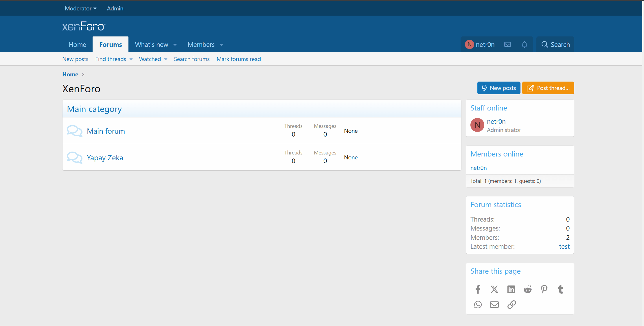This screenshot has width=644, height=326.
Task: Share page by email icon
Action: click(494, 305)
